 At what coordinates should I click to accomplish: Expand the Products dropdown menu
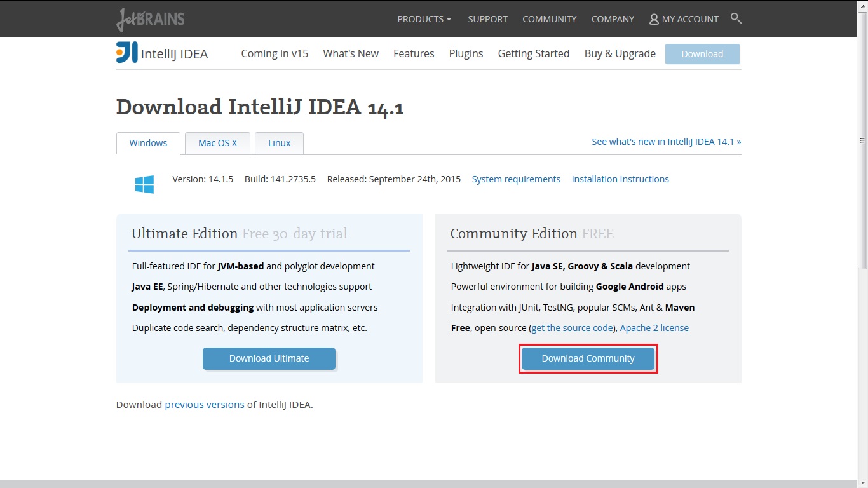(x=424, y=19)
